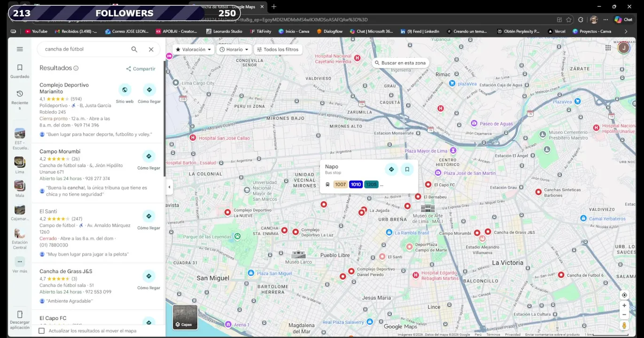Open the Google Maps hamburger menu
Image resolution: width=644 pixels, height=338 pixels.
20,49
